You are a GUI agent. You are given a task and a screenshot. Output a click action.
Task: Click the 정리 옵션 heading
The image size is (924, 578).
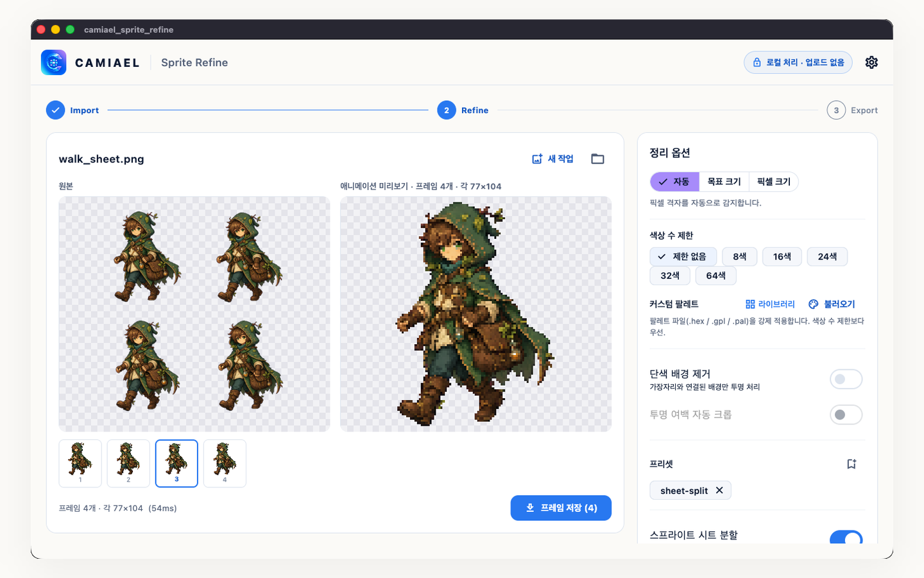(670, 153)
